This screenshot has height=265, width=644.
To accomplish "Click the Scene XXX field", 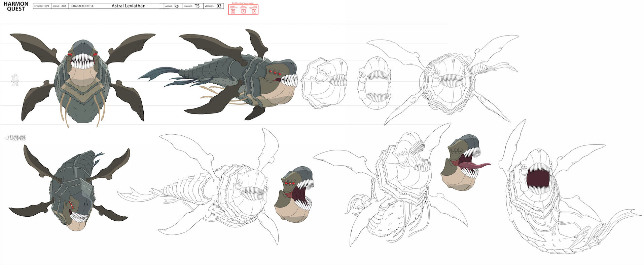I will click(x=60, y=6).
